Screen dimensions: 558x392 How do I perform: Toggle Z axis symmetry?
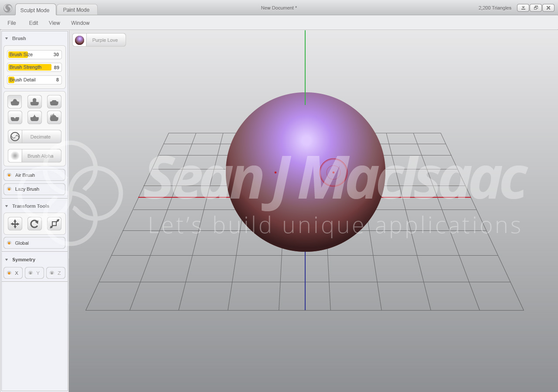pos(56,273)
